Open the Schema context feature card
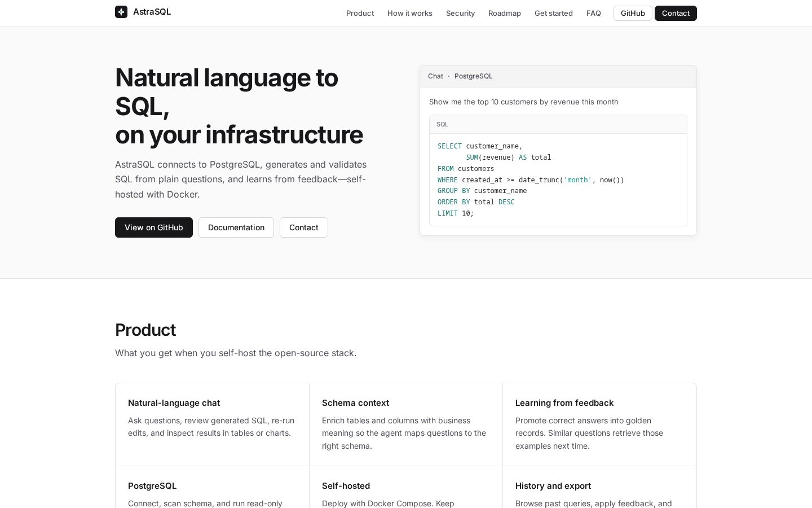 pyautogui.click(x=406, y=424)
